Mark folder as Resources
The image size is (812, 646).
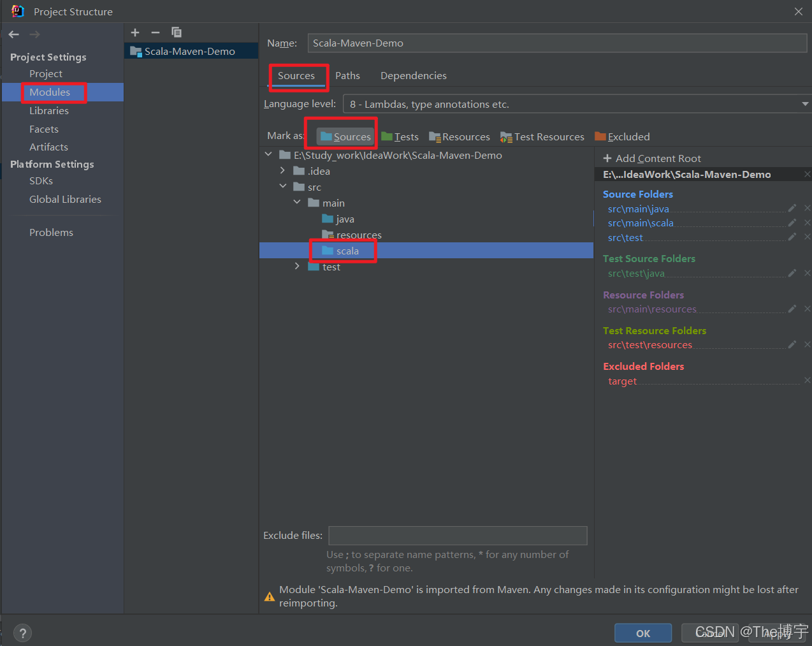coord(460,137)
